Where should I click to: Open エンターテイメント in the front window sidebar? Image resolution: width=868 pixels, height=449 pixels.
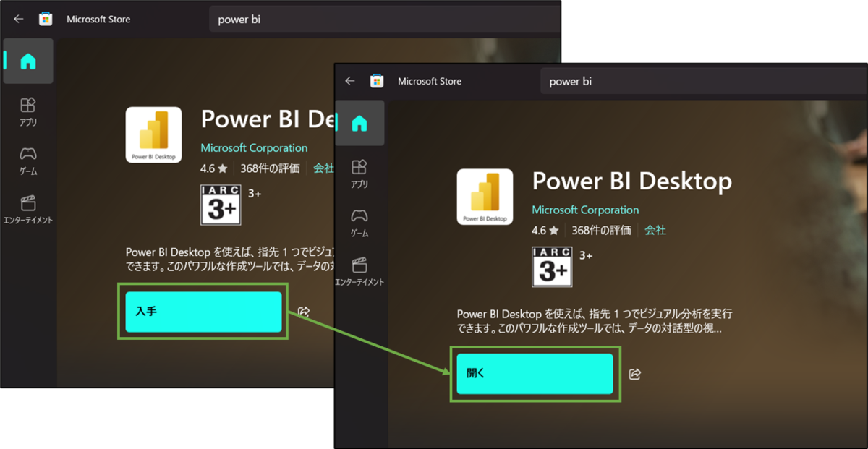pos(359,272)
